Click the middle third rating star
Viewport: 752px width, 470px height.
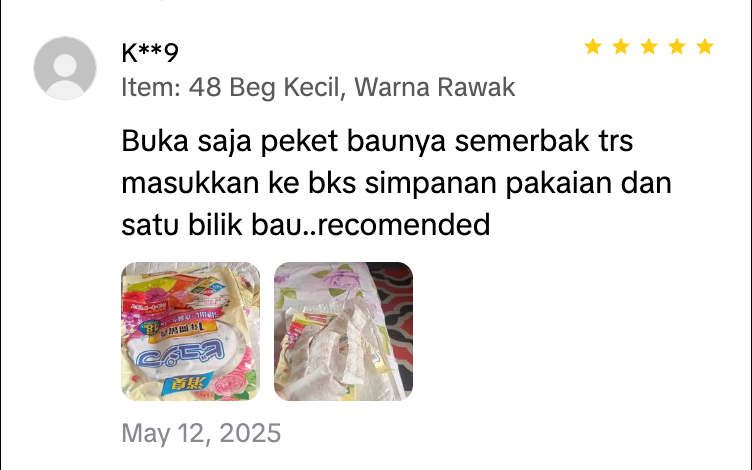[649, 47]
